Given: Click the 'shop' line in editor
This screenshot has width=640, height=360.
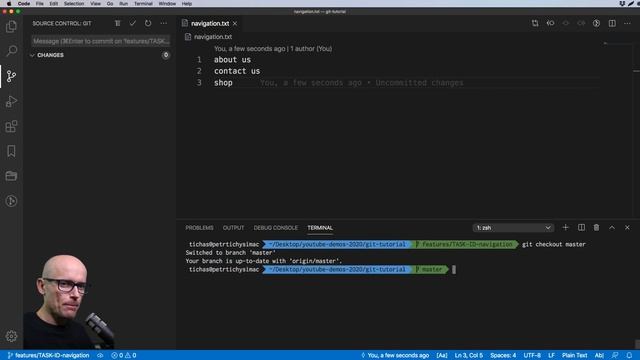Looking at the screenshot, I should pyautogui.click(x=223, y=82).
